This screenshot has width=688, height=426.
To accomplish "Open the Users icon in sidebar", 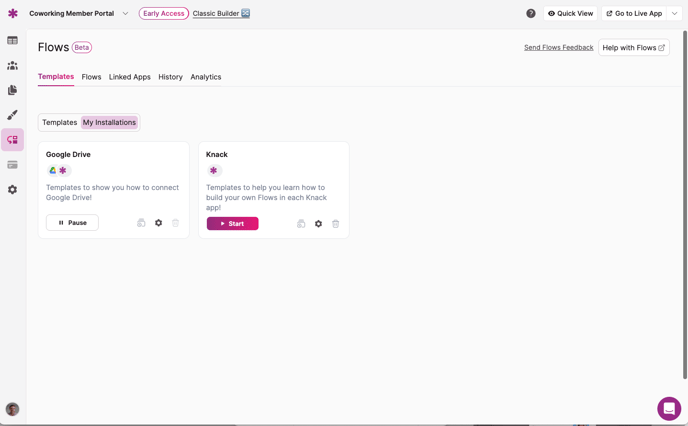I will click(12, 65).
